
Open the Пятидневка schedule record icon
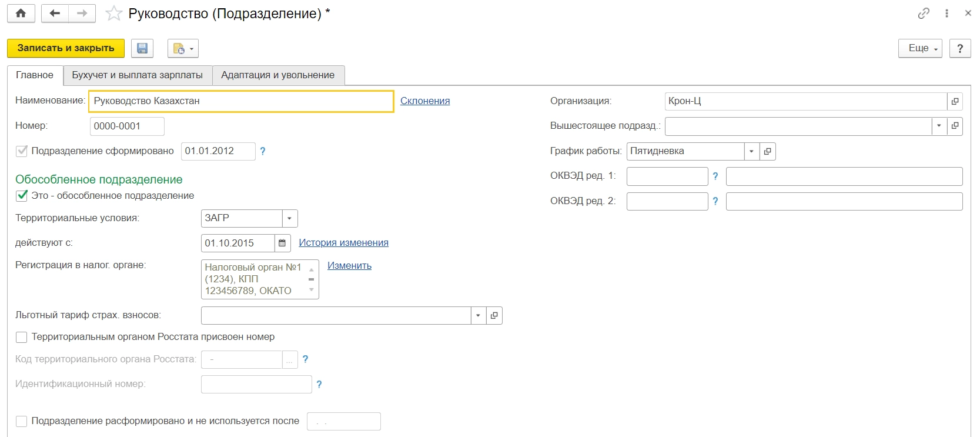pyautogui.click(x=767, y=151)
